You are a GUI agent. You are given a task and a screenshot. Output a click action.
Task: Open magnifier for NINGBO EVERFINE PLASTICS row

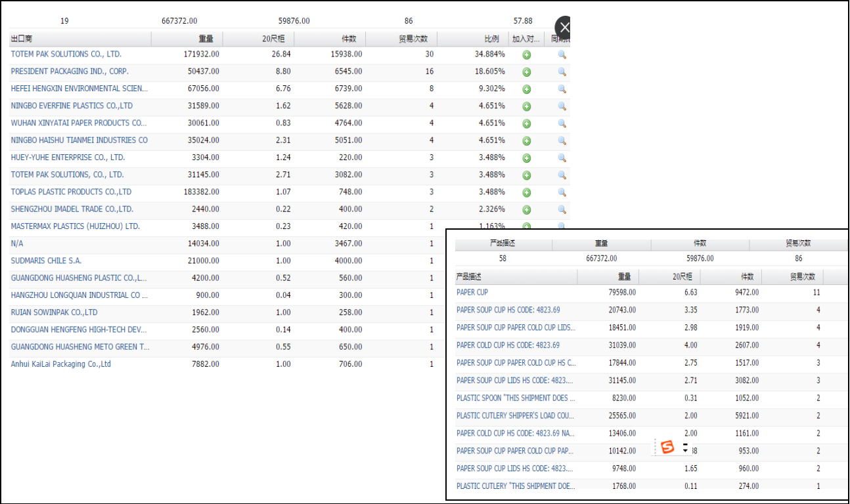(x=562, y=106)
